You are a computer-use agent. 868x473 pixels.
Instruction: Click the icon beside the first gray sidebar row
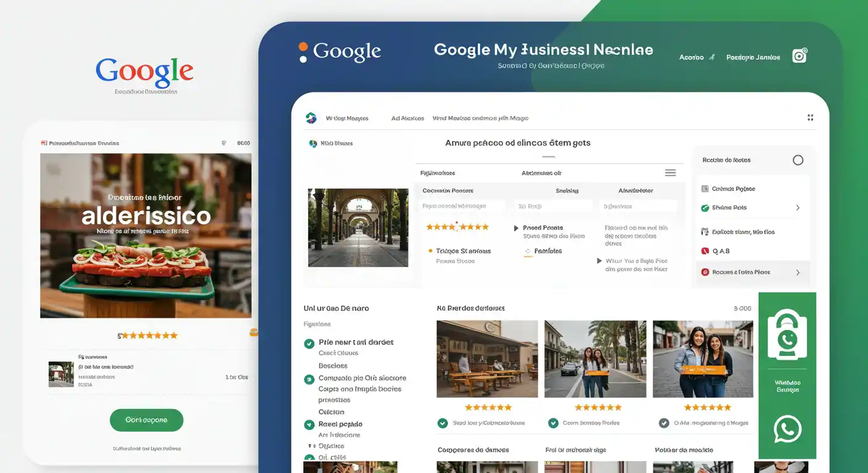coord(705,189)
